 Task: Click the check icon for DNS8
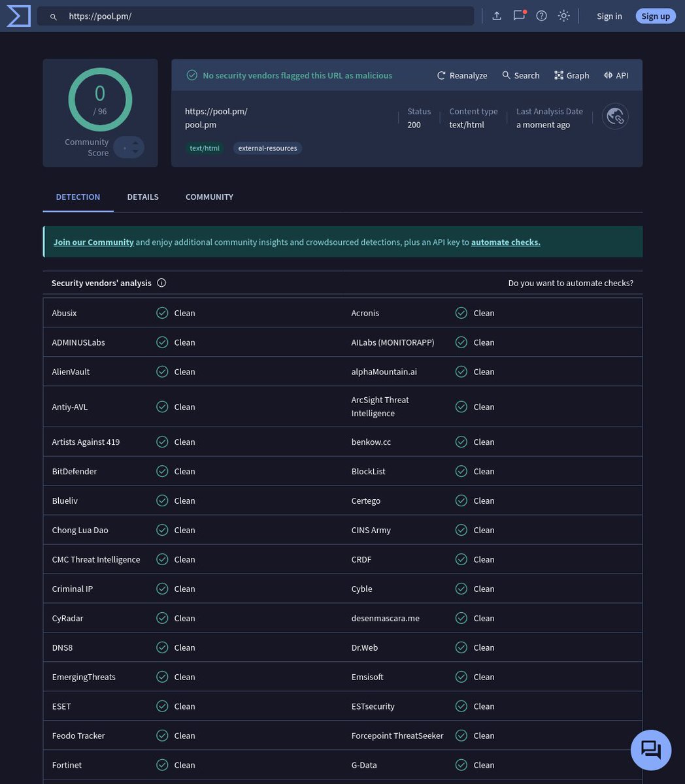coord(162,647)
